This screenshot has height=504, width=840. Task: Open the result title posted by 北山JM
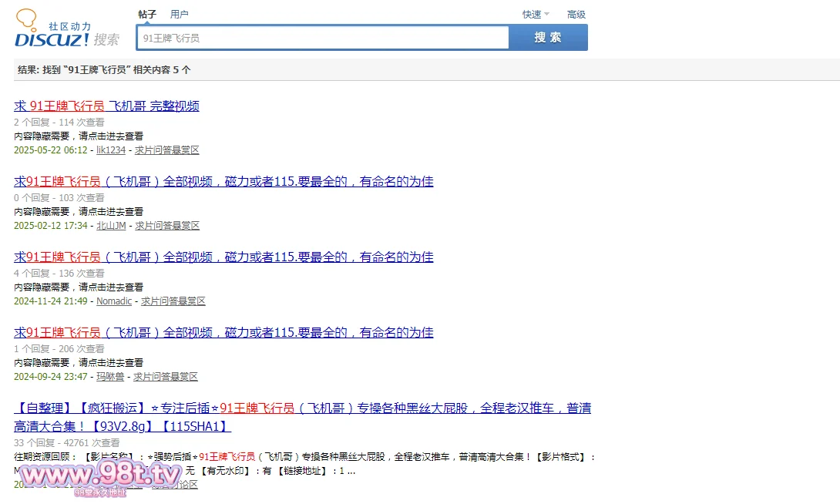coord(223,182)
